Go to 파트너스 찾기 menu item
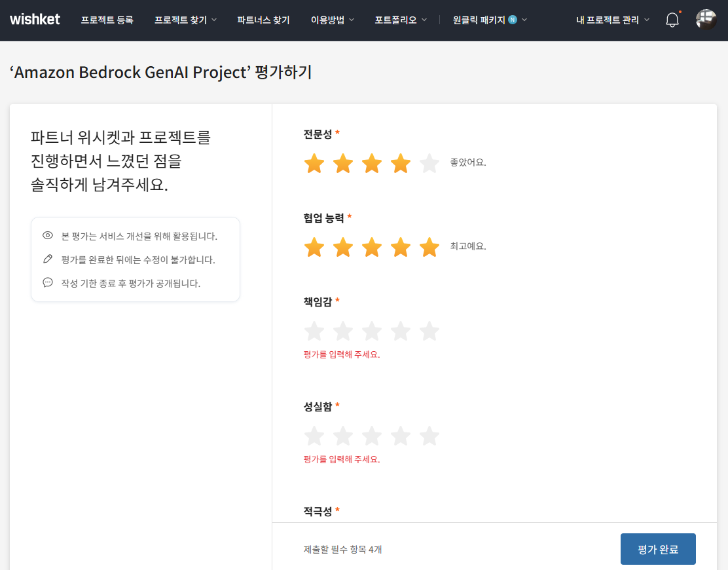 point(263,20)
